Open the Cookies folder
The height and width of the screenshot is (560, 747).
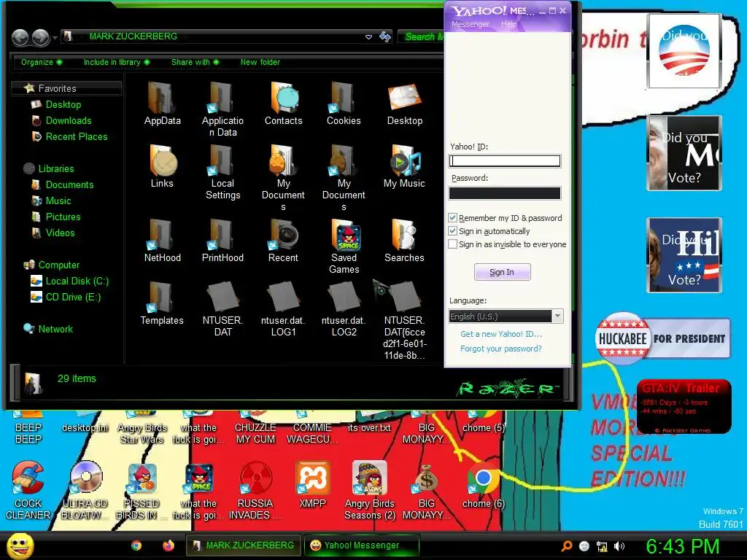point(344,104)
